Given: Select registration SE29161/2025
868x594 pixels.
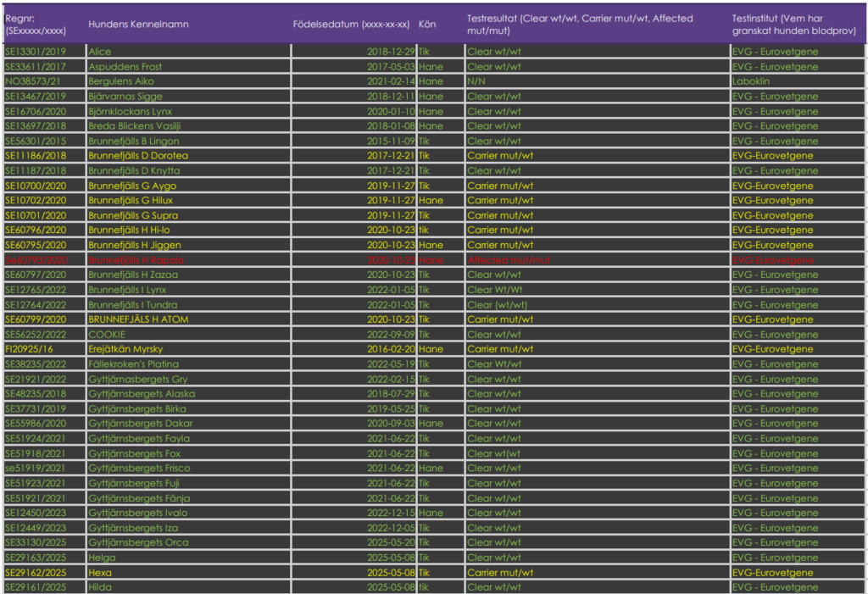Looking at the screenshot, I should pyautogui.click(x=44, y=587).
